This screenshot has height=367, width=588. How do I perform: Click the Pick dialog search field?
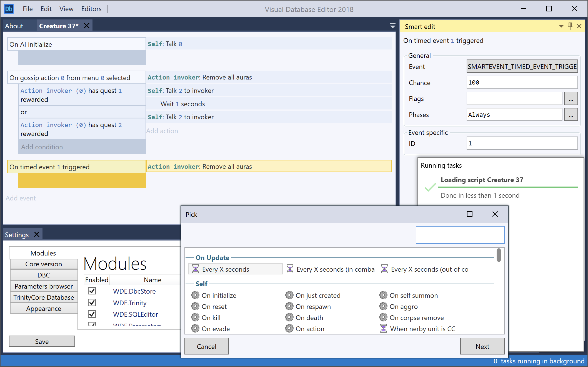[x=460, y=235]
